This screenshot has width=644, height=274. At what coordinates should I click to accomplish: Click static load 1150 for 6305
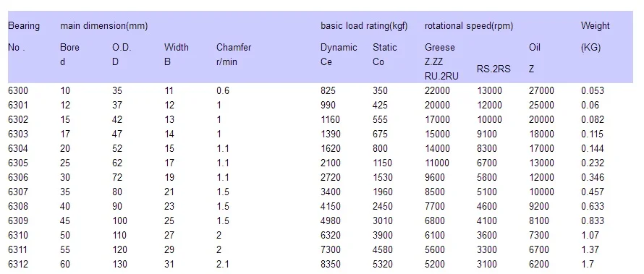click(x=382, y=163)
